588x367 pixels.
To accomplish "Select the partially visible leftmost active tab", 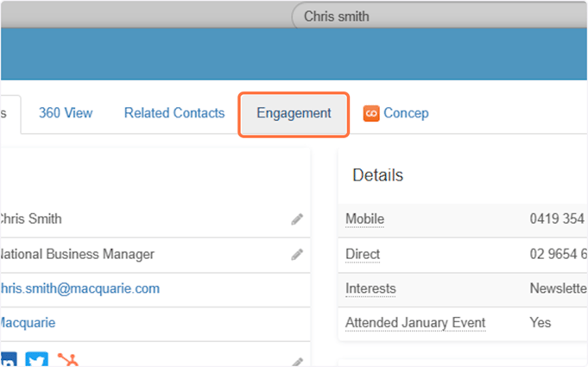I will [10, 114].
